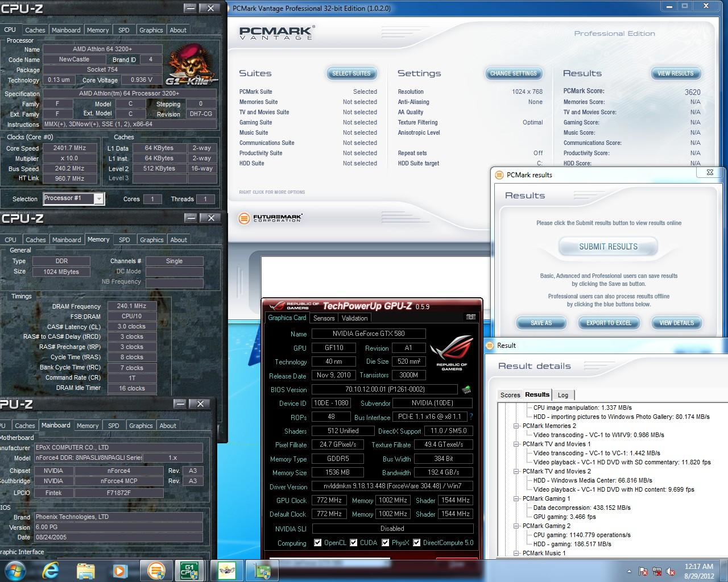This screenshot has width=728, height=582.
Task: Click the last taskbar application icon
Action: click(x=262, y=570)
